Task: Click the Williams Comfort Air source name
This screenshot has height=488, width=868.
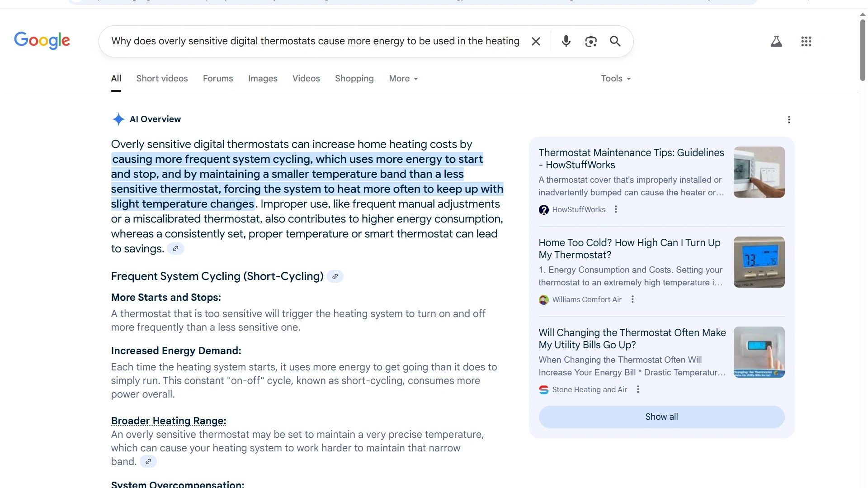Action: [x=587, y=300]
